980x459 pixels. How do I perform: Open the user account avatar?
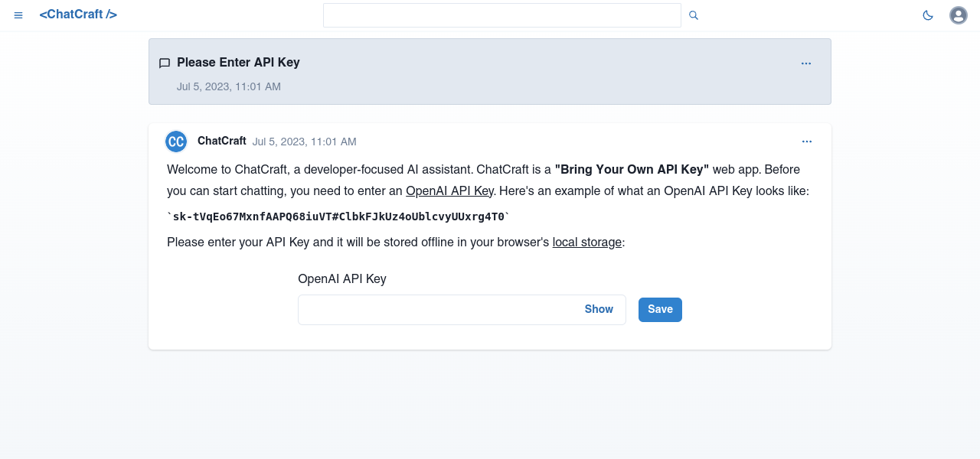point(958,15)
